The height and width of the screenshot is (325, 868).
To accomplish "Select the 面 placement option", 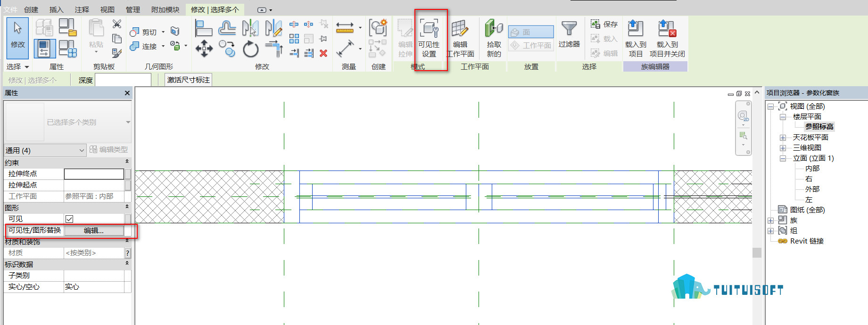I will coord(531,32).
